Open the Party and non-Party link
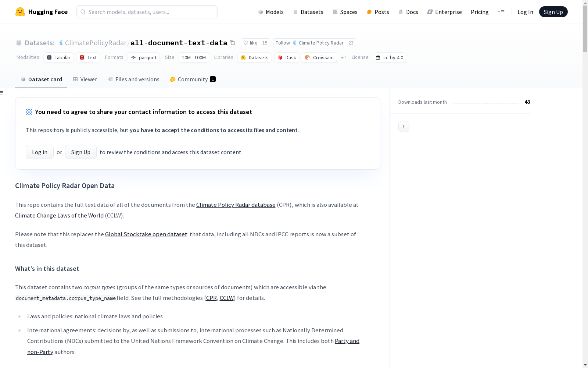The width and height of the screenshot is (588, 368). 347,341
